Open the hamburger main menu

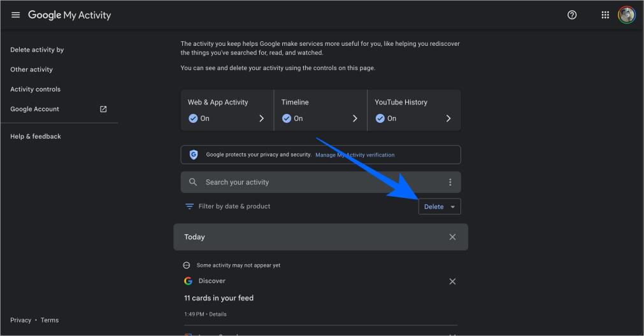coord(16,15)
